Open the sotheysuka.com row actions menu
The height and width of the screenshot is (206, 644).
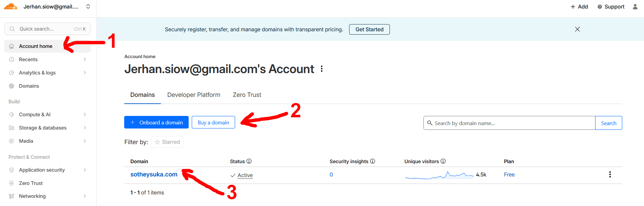(x=610, y=174)
